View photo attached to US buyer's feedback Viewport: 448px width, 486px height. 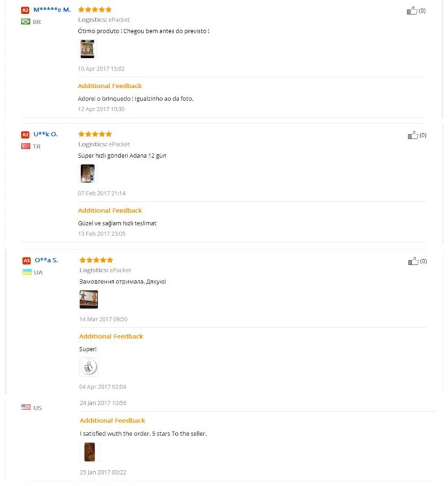tap(89, 452)
